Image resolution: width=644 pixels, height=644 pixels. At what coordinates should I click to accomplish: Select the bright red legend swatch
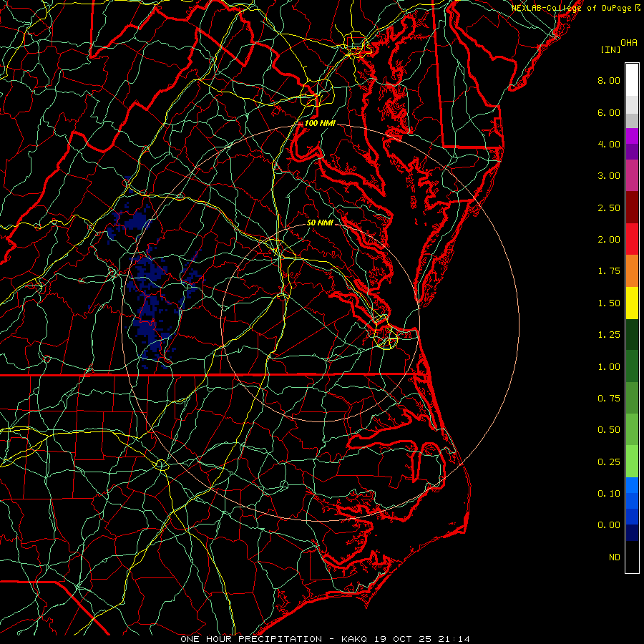(632, 240)
